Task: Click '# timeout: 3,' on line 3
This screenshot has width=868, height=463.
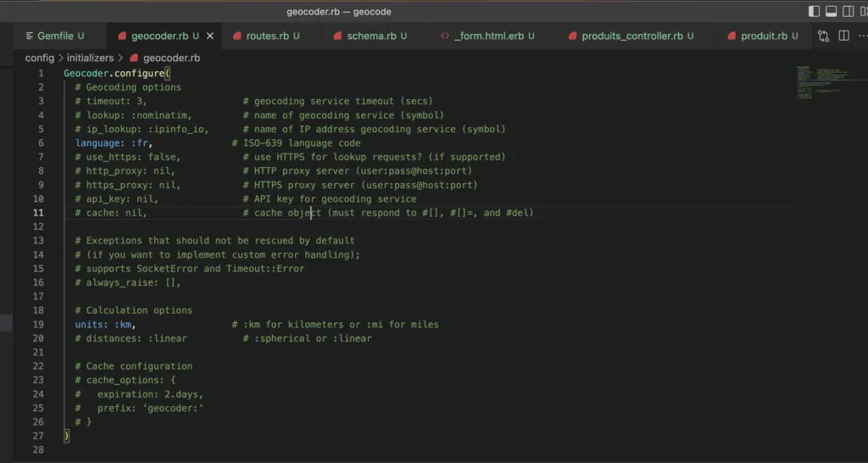Action: (x=111, y=101)
